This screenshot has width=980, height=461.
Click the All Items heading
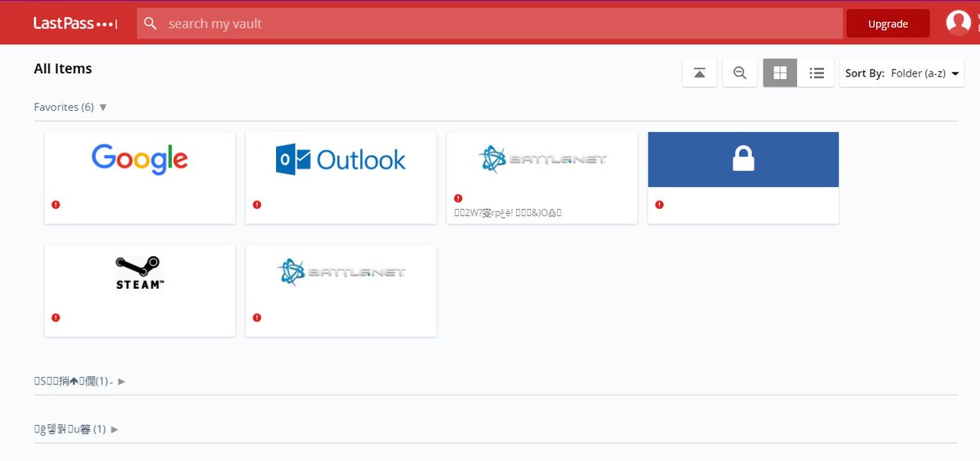pyautogui.click(x=63, y=69)
